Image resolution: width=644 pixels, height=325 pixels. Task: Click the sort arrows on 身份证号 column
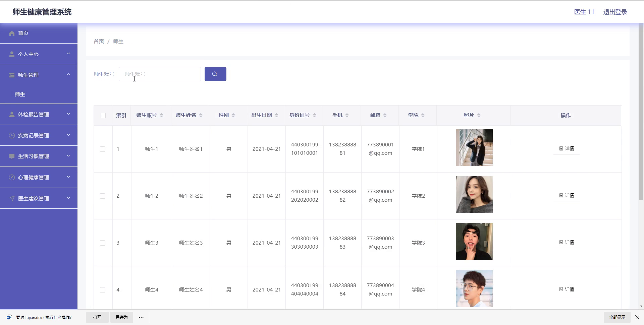(x=314, y=115)
